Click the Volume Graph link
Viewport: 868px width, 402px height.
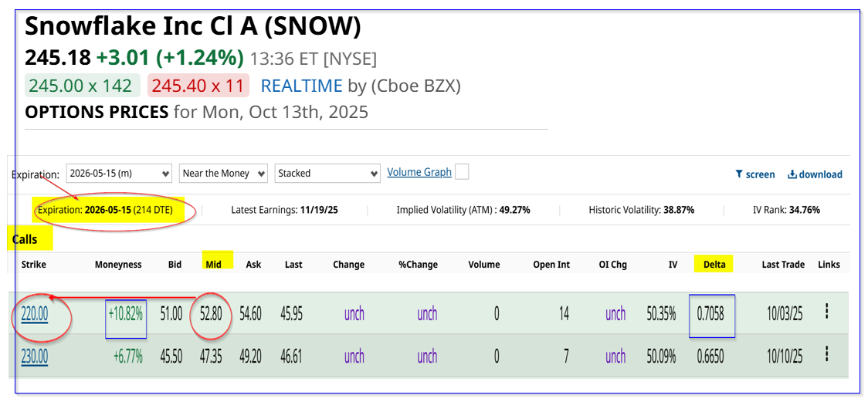click(419, 172)
